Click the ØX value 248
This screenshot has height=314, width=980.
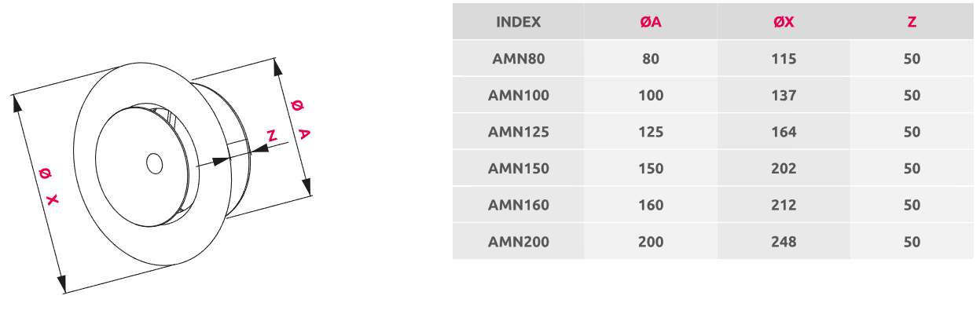point(784,242)
